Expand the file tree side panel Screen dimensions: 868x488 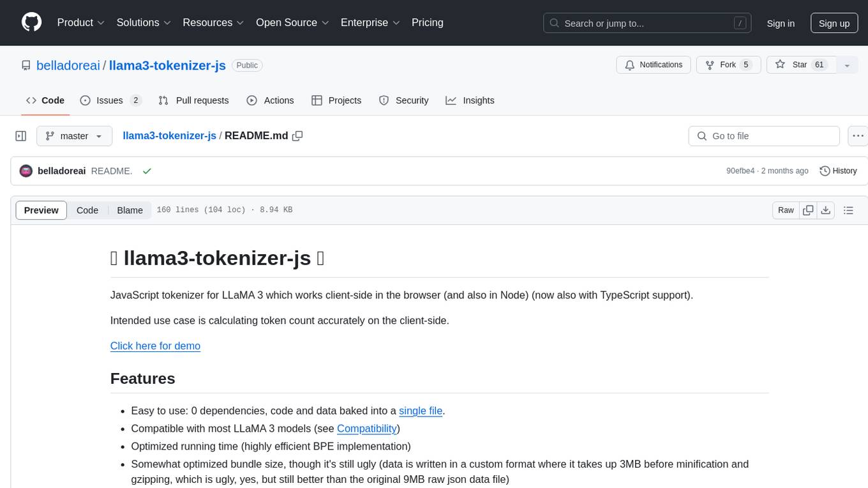point(21,136)
